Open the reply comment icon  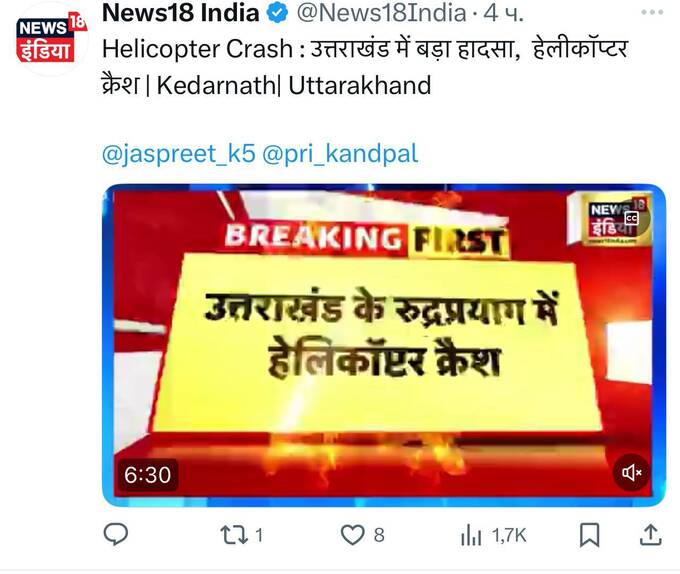pyautogui.click(x=116, y=534)
